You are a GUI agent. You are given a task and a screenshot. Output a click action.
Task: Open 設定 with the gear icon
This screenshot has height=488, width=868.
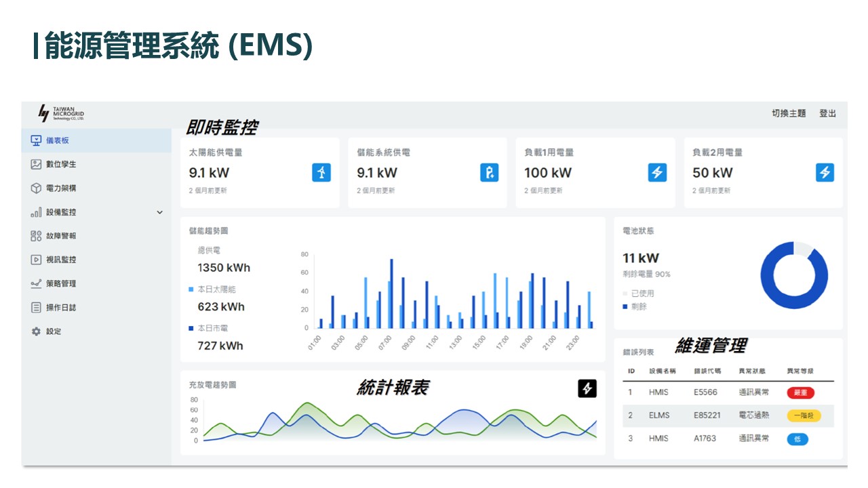coord(37,331)
